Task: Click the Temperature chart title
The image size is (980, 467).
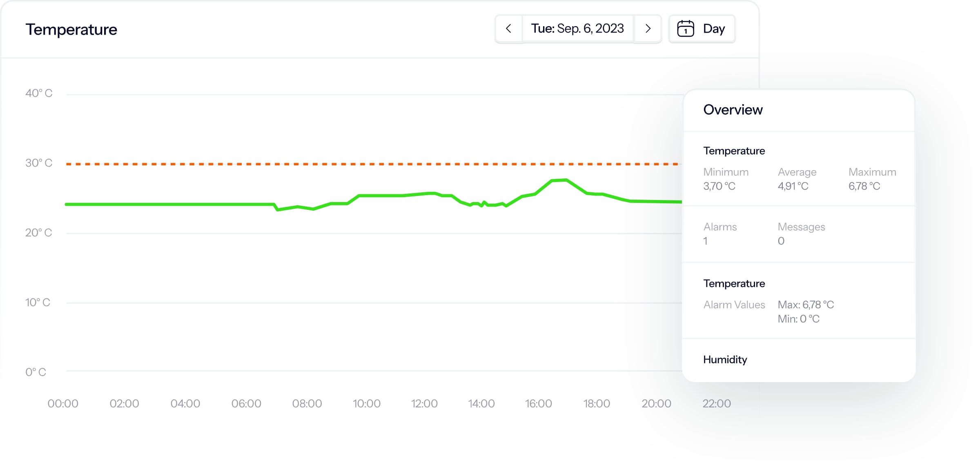Action: 71,29
